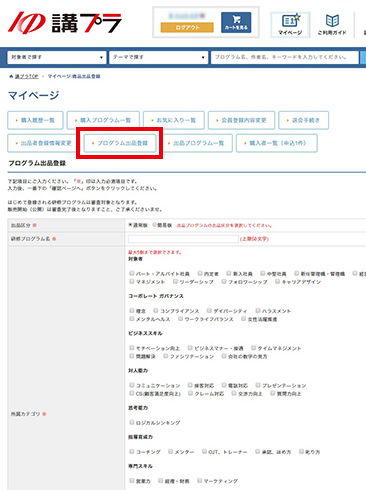Follow the 講プラTOP breadcrumb link
Screen dimensions: 366x490
[26, 76]
